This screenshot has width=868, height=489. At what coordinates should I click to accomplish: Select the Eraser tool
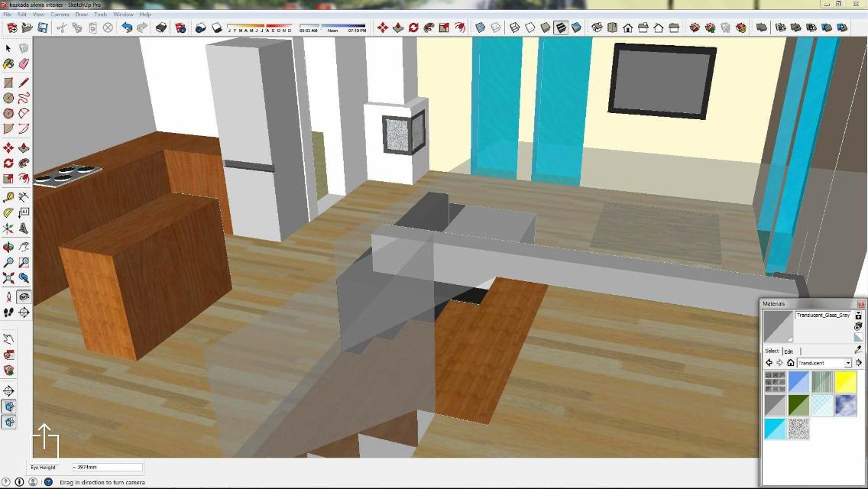click(x=24, y=64)
